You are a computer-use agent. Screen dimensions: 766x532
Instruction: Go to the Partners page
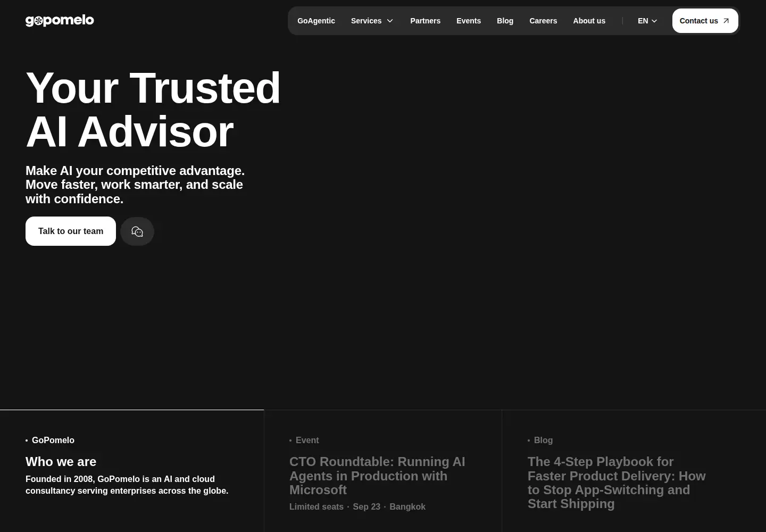[x=425, y=21]
